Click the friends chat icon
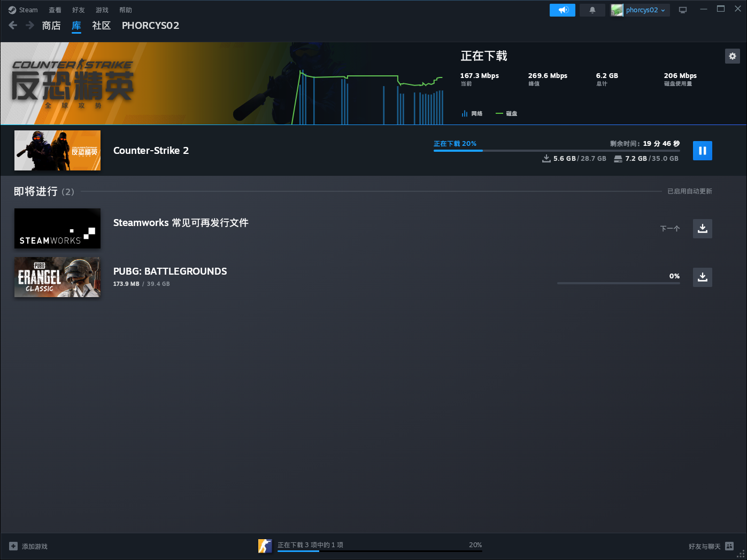This screenshot has height=560, width=747. click(x=729, y=546)
